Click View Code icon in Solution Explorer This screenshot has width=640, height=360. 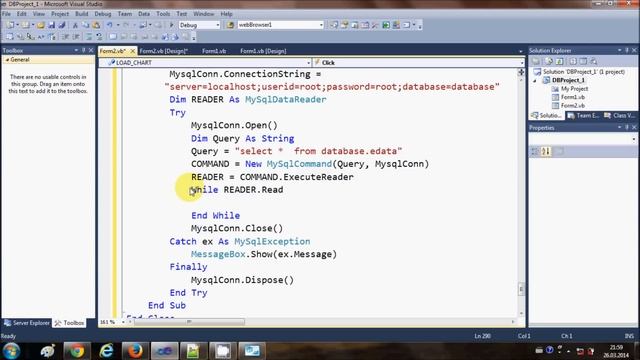pyautogui.click(x=573, y=61)
